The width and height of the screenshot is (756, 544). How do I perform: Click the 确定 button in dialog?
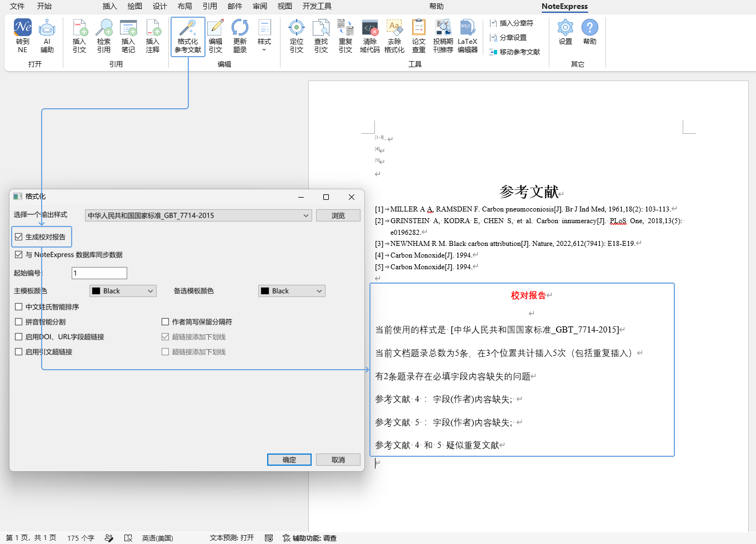(x=289, y=460)
